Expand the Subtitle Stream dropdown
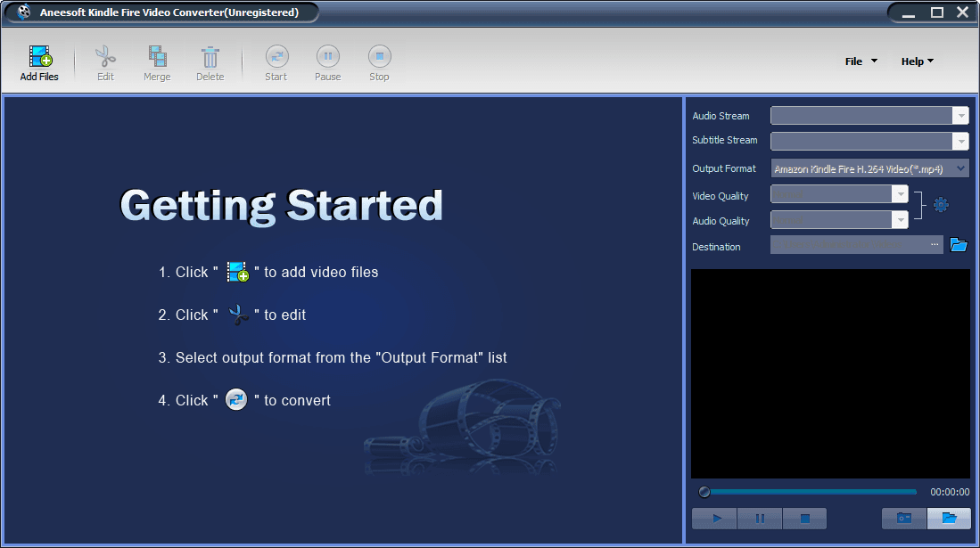 960,141
